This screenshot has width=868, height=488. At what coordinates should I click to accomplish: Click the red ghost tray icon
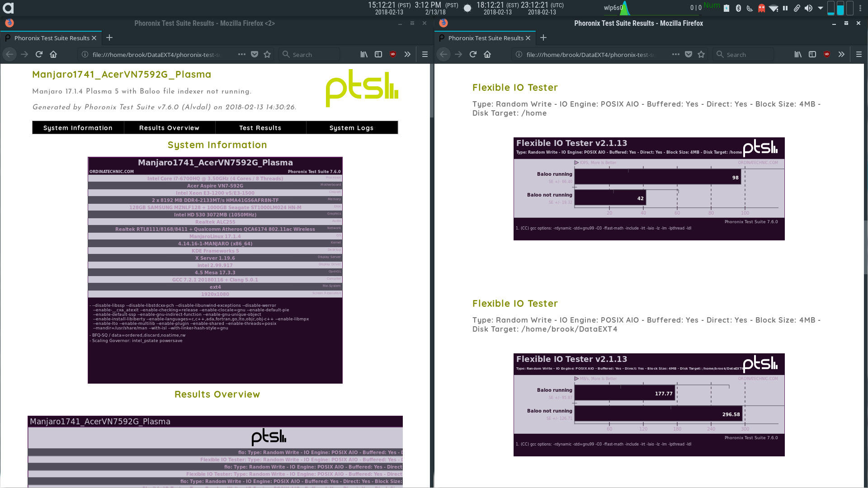point(762,8)
